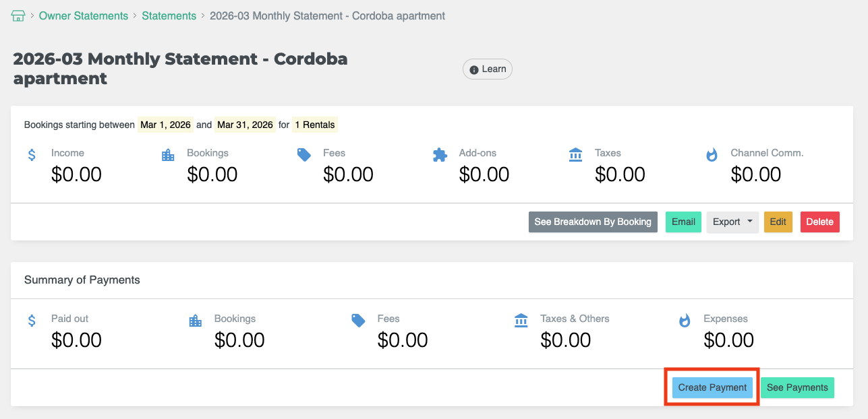
Task: Click the home store icon in breadcrumb
Action: click(18, 15)
